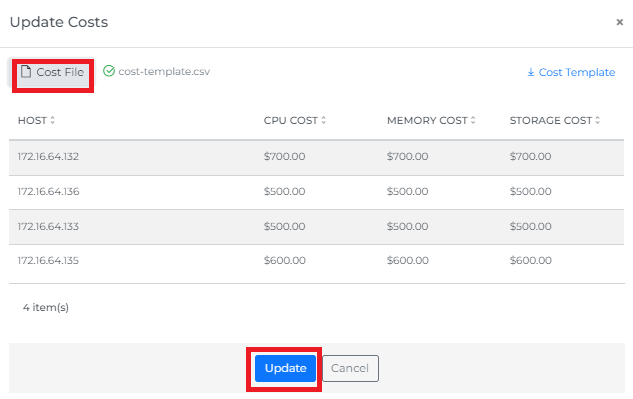Click the Cancel button
Viewport: 633px width, 399px height.
pyautogui.click(x=350, y=368)
